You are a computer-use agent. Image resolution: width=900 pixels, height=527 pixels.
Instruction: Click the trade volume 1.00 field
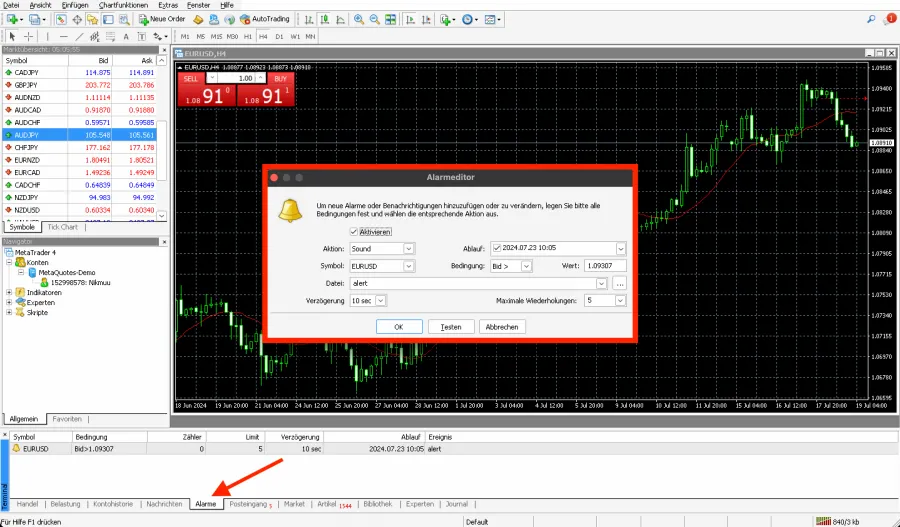pyautogui.click(x=236, y=78)
